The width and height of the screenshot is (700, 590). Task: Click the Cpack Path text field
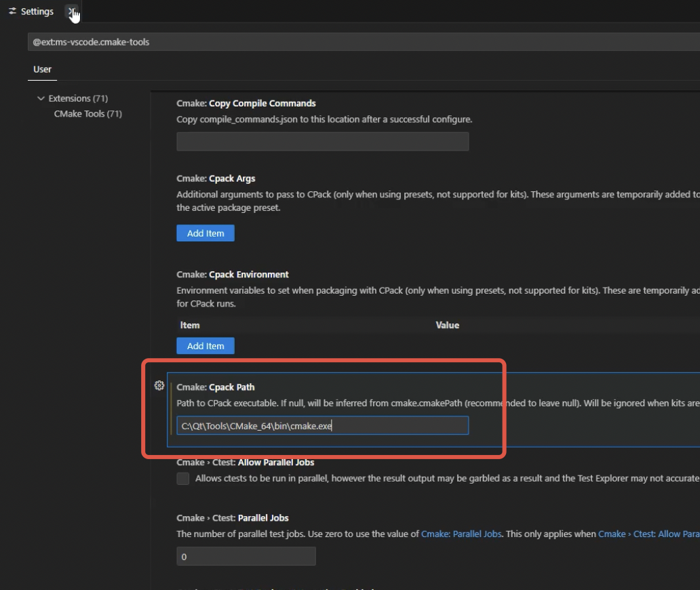click(322, 426)
